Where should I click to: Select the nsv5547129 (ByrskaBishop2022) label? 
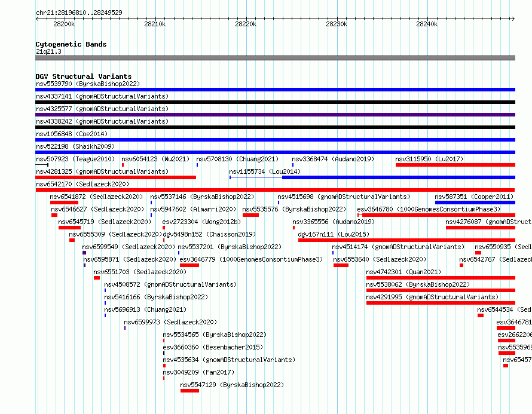(232, 385)
